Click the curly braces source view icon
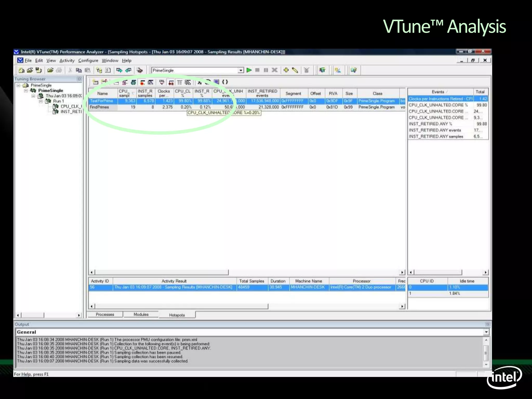532x399 pixels. [x=225, y=82]
